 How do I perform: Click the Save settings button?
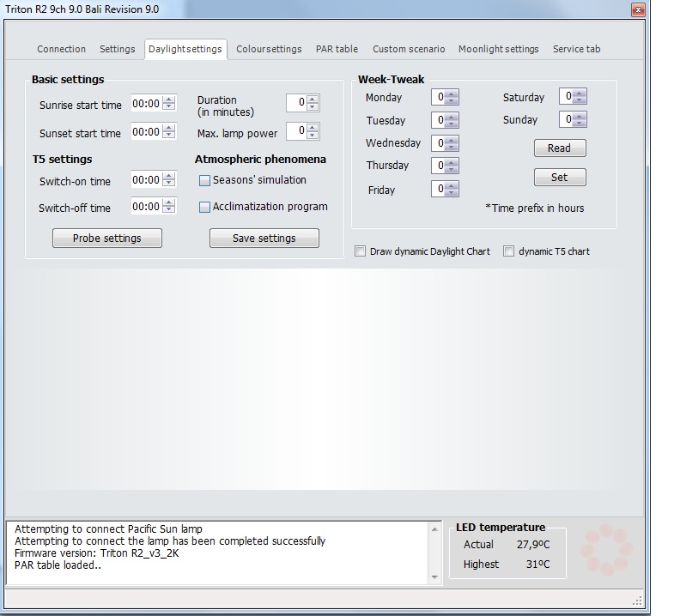(264, 239)
